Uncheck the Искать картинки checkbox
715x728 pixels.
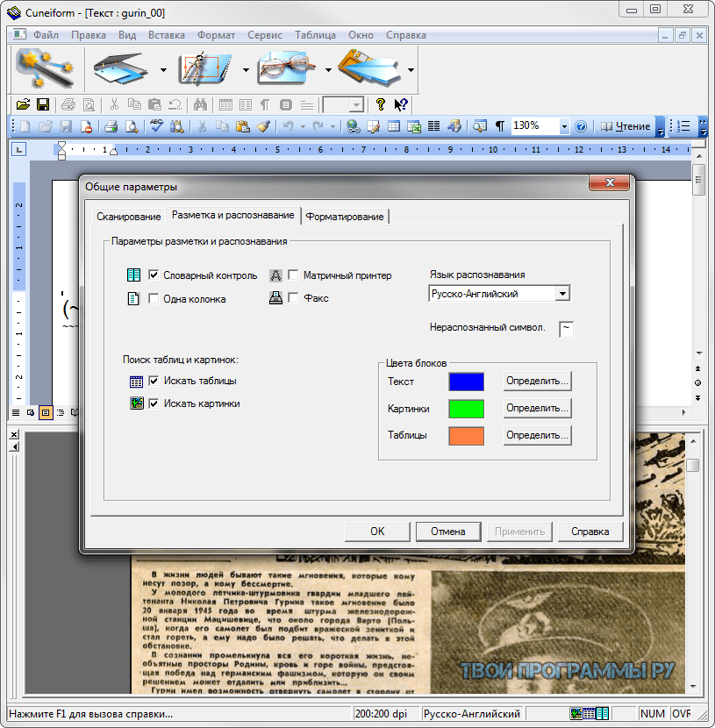point(154,403)
